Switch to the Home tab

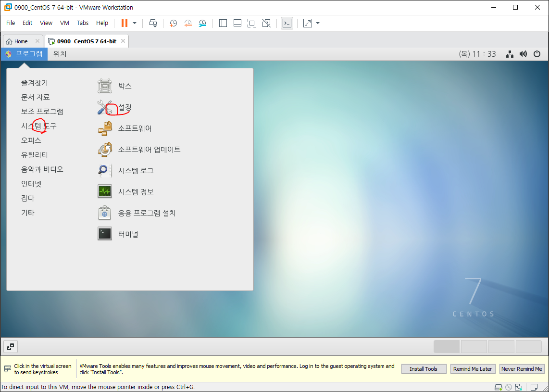[21, 41]
